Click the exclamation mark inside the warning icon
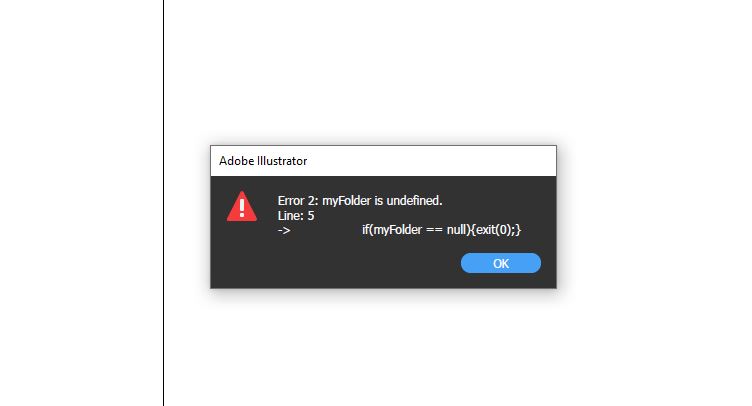This screenshot has height=406, width=752. tap(242, 209)
